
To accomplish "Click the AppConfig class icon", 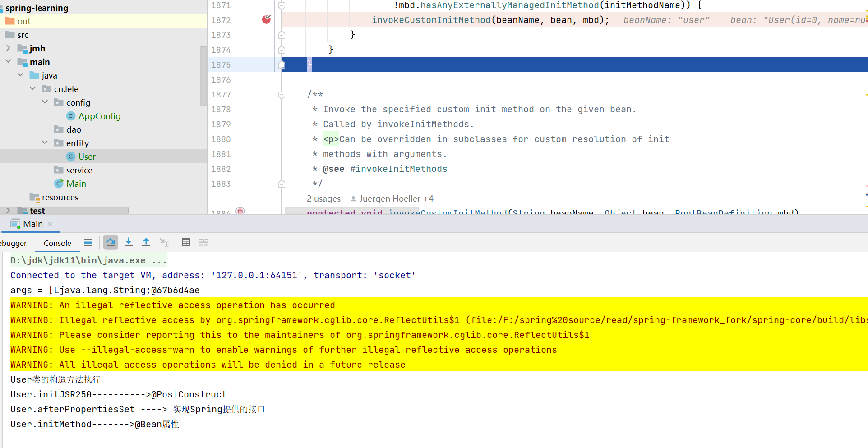I will (x=71, y=116).
